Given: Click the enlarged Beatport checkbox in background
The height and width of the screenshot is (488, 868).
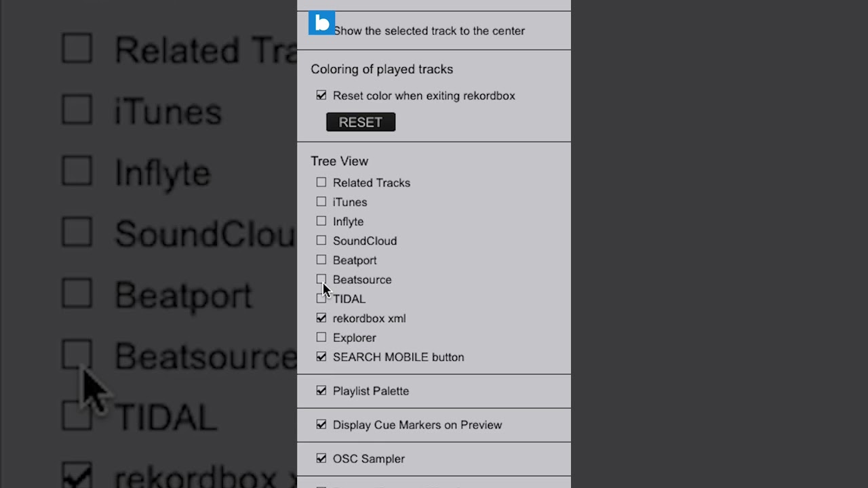Looking at the screenshot, I should pos(77,293).
